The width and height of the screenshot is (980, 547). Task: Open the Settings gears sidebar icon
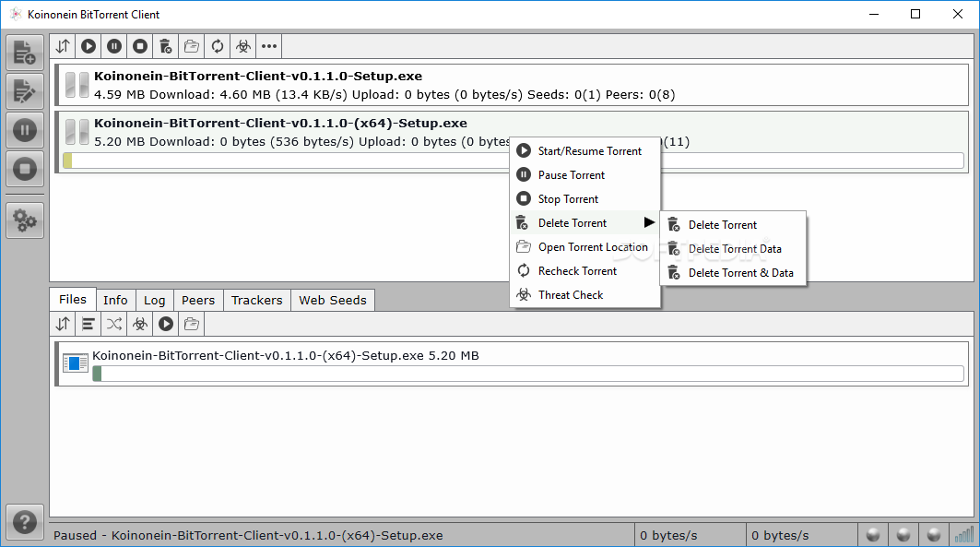tap(25, 220)
